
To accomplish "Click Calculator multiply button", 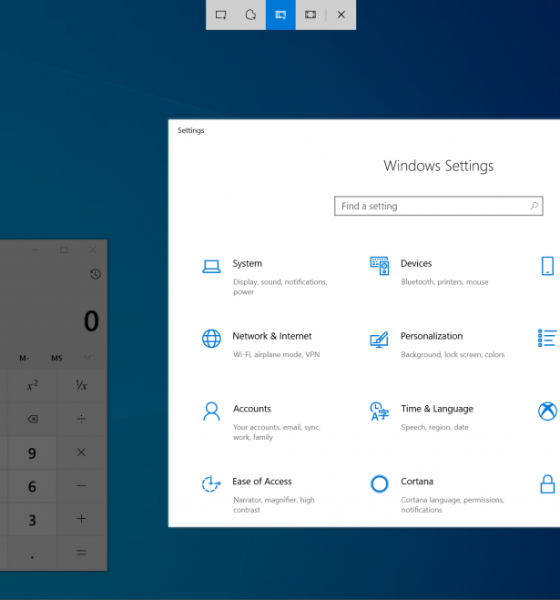I will [x=82, y=452].
